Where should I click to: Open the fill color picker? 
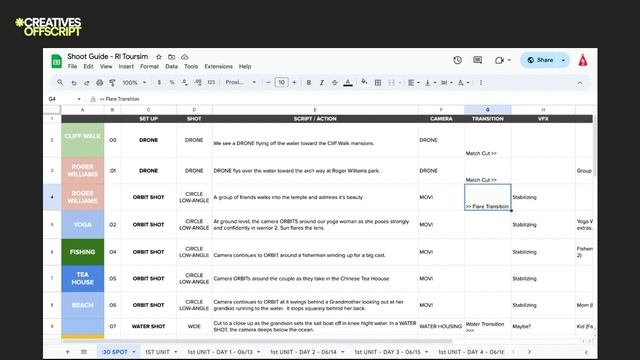point(364,82)
